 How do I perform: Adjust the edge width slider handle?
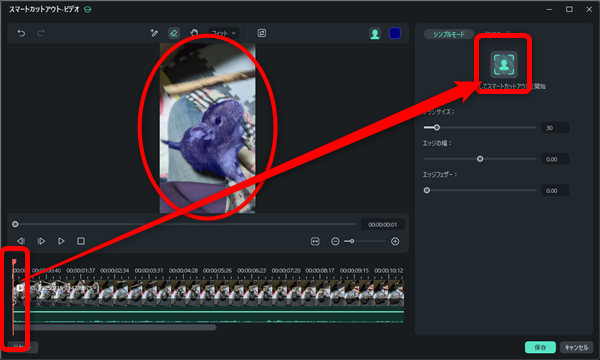(x=480, y=159)
